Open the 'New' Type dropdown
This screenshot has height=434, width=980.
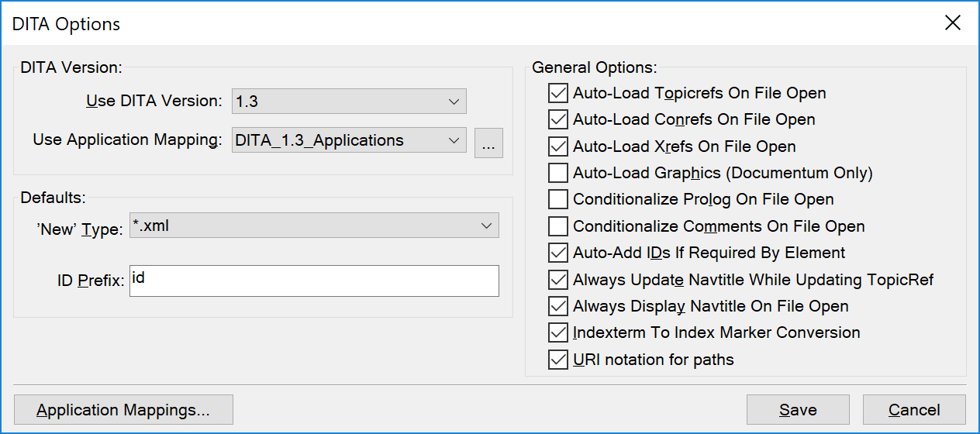coord(314,226)
